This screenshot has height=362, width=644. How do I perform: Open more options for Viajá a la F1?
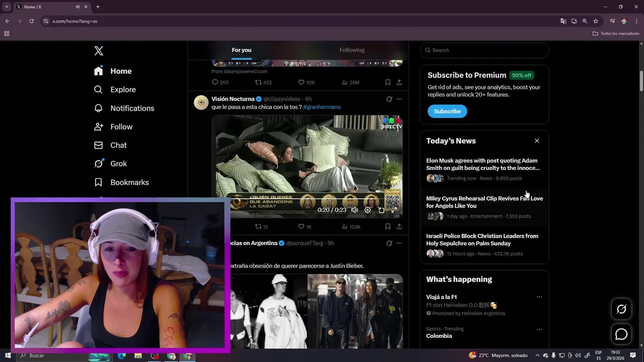[x=539, y=297]
